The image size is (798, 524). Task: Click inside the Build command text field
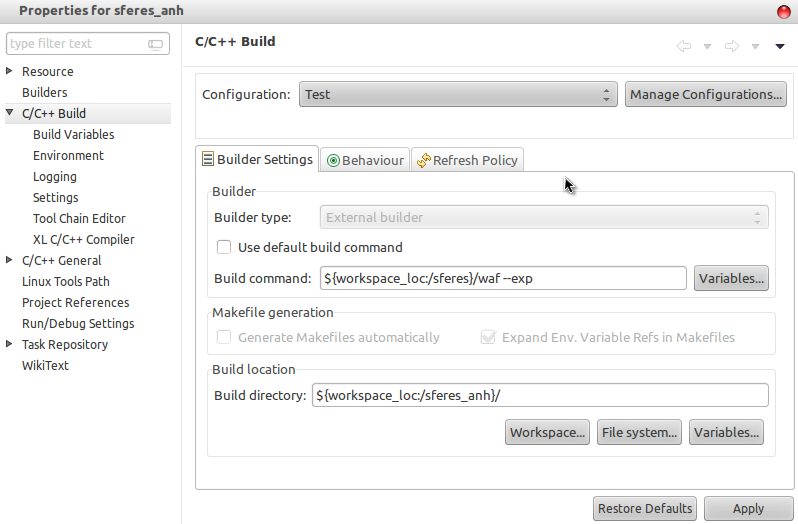click(503, 278)
